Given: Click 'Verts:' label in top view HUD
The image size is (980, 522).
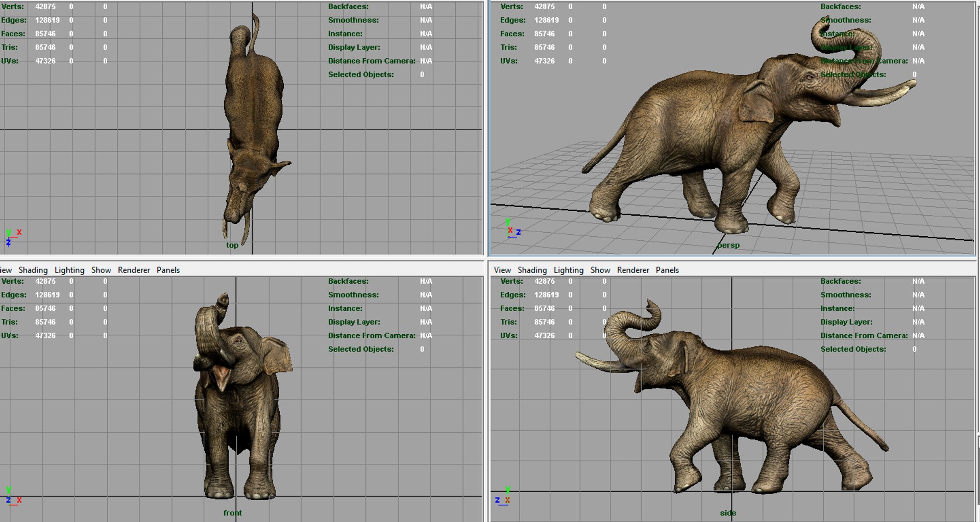Looking at the screenshot, I should point(12,7).
